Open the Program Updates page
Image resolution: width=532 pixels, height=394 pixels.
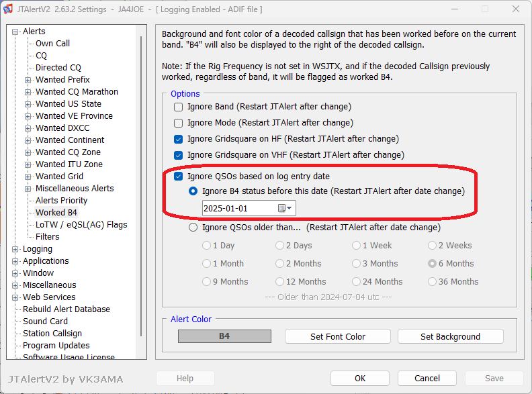click(56, 346)
